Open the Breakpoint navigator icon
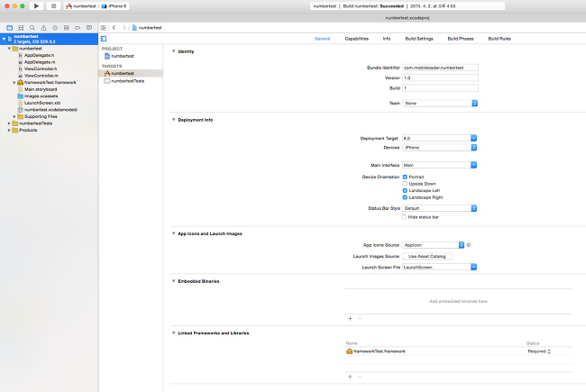Viewport: 586px width, 392px height. click(x=78, y=28)
